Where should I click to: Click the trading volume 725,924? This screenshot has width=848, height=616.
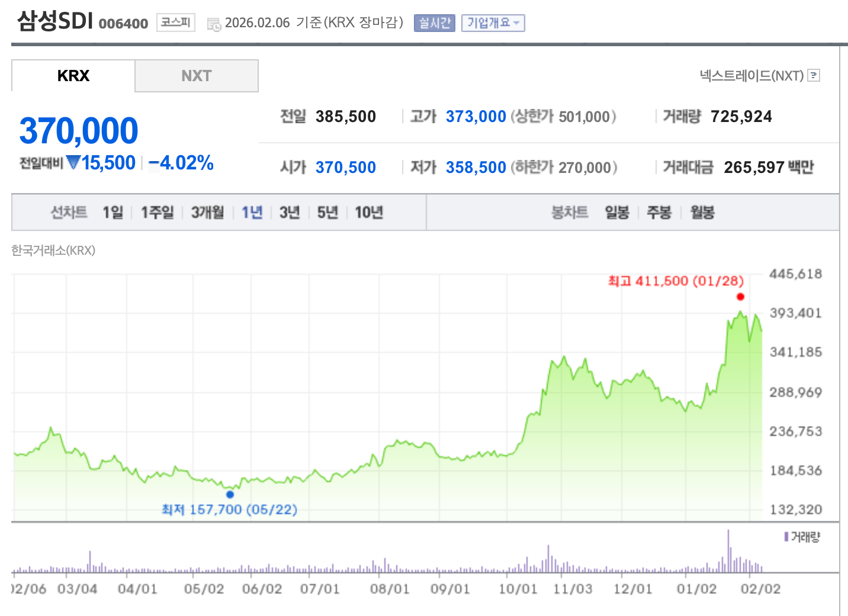(x=741, y=116)
